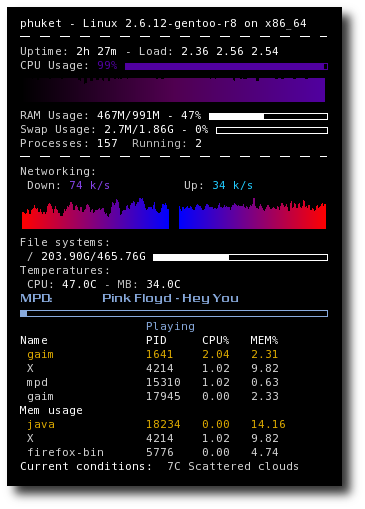This screenshot has width=365, height=509.
Task: Select the MB temperature 34.0C
Action: 163,284
